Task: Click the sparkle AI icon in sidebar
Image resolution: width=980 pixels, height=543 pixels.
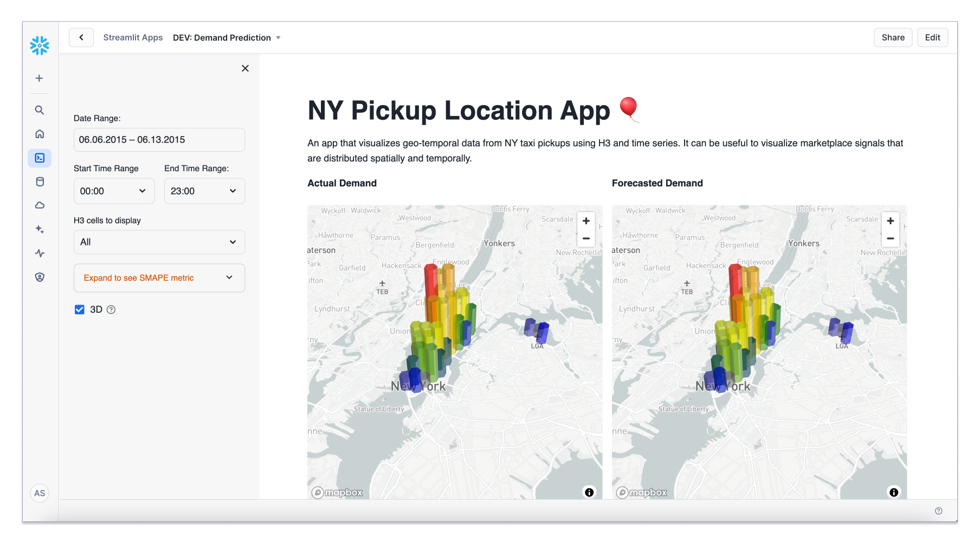Action: tap(40, 229)
